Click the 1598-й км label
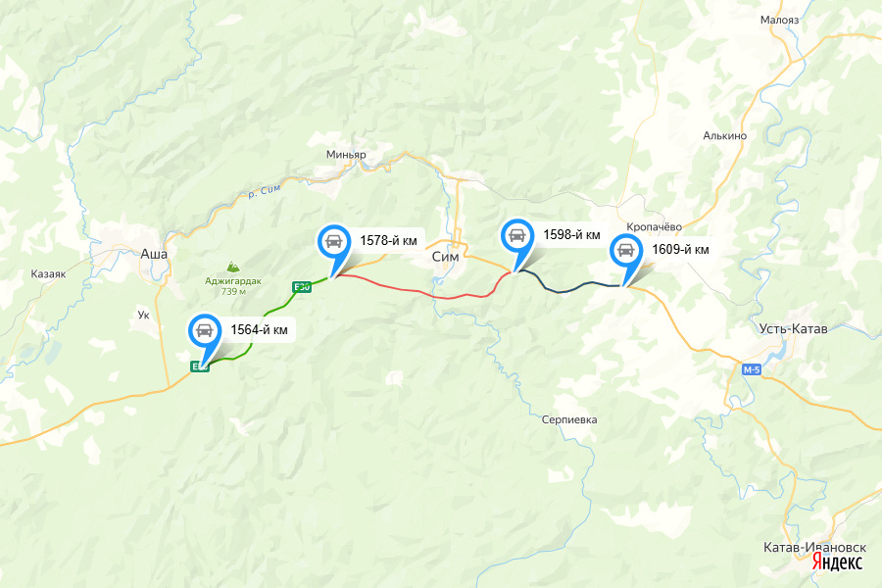This screenshot has width=882, height=588. pyautogui.click(x=571, y=234)
